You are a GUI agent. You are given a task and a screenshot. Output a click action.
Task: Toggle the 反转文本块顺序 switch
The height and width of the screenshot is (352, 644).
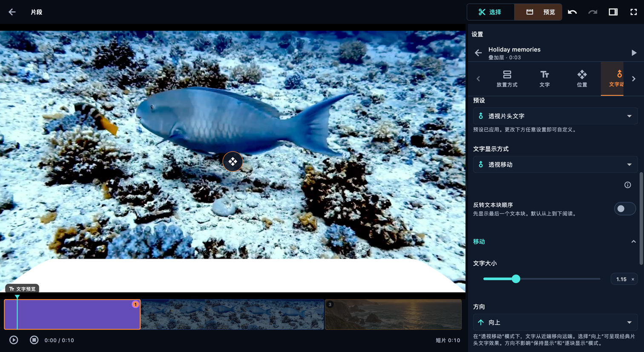pyautogui.click(x=625, y=209)
